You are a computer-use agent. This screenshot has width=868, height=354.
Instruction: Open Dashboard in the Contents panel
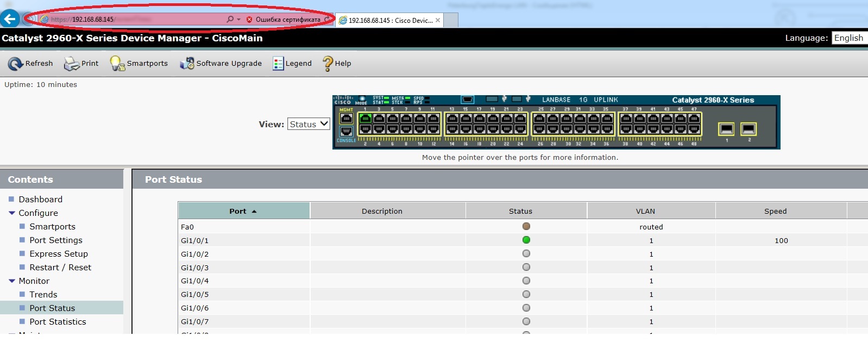[x=41, y=200]
